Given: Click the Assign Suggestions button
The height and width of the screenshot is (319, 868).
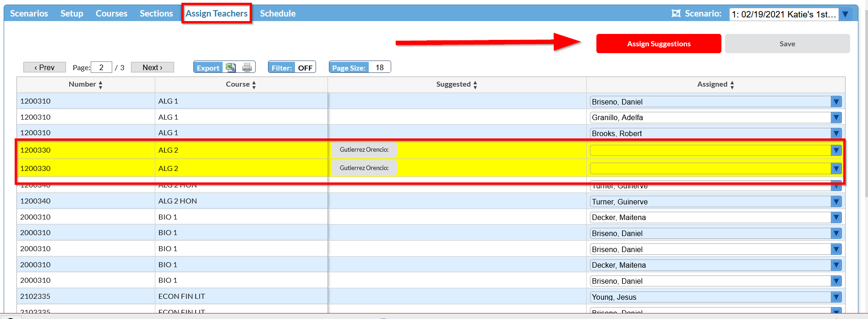Looking at the screenshot, I should [x=659, y=44].
